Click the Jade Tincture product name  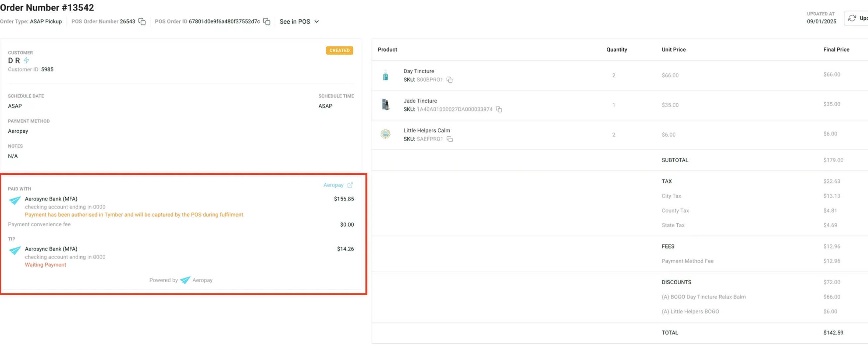click(x=420, y=101)
